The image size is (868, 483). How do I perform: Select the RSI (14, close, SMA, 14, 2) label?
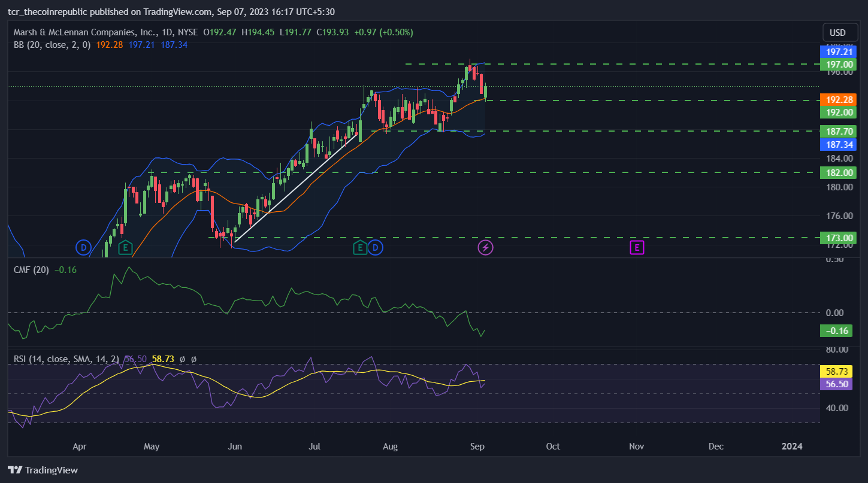coord(66,359)
